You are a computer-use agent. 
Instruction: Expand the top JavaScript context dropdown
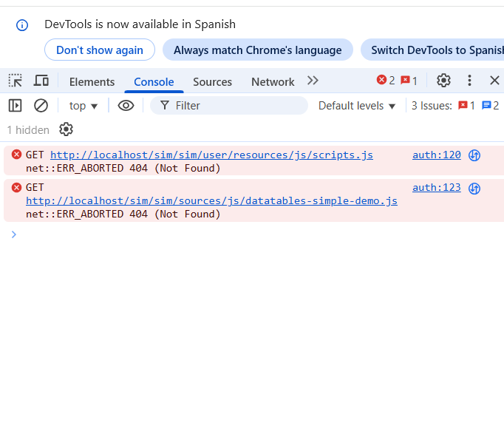pyautogui.click(x=84, y=106)
